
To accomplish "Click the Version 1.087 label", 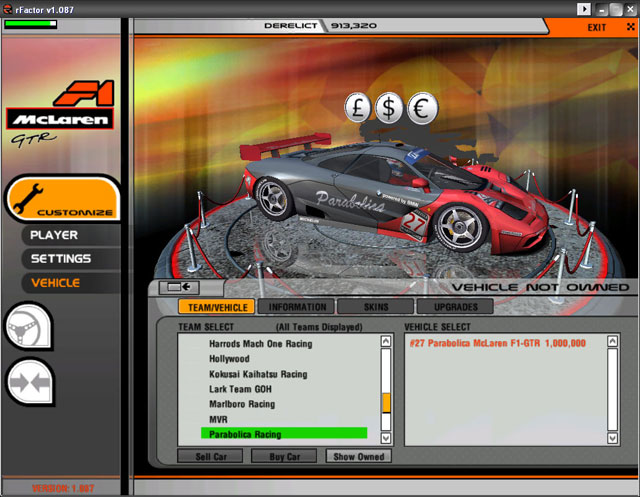I will tap(63, 488).
